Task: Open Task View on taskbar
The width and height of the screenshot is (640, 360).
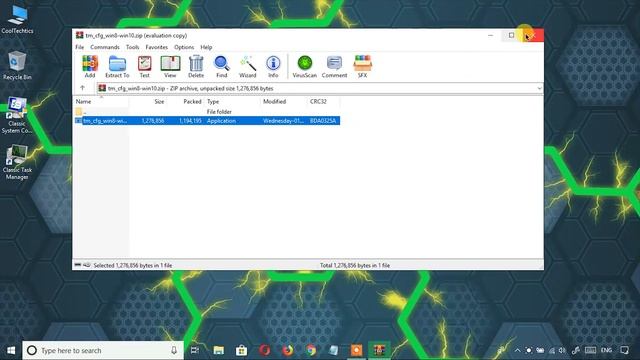Action: click(195, 350)
